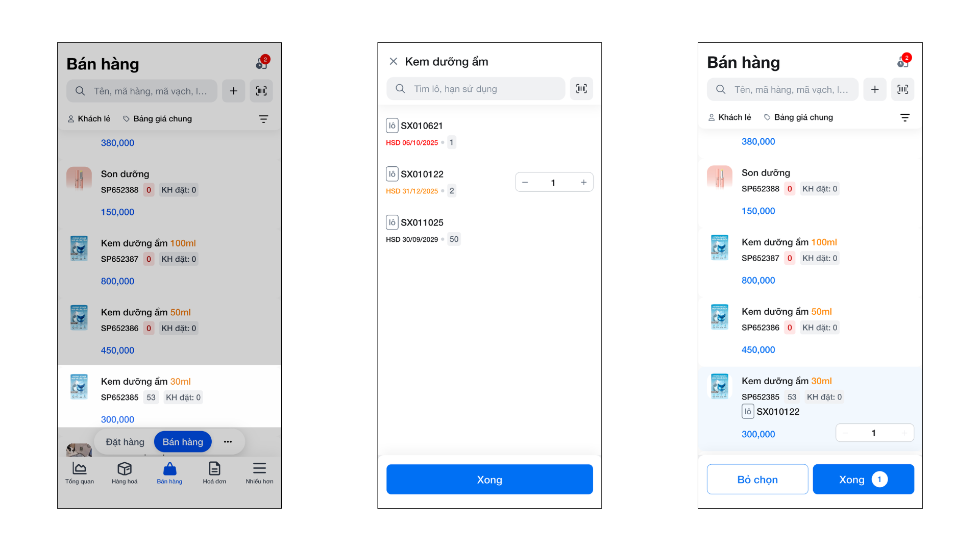Increase the quantity for batch SX010122
The height and width of the screenshot is (551, 980).
(583, 182)
